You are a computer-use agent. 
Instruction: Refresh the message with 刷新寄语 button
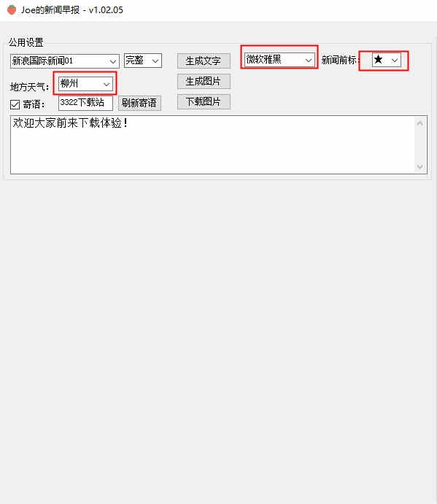pyautogui.click(x=139, y=103)
